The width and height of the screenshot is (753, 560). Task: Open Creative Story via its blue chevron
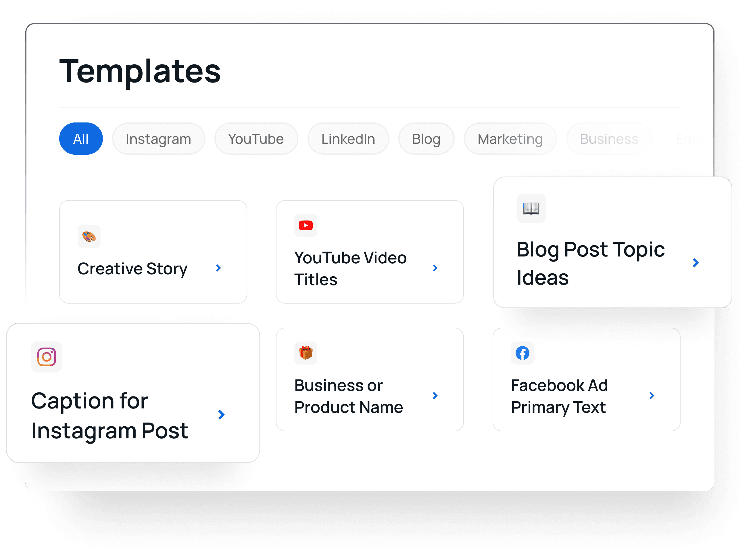(x=219, y=268)
